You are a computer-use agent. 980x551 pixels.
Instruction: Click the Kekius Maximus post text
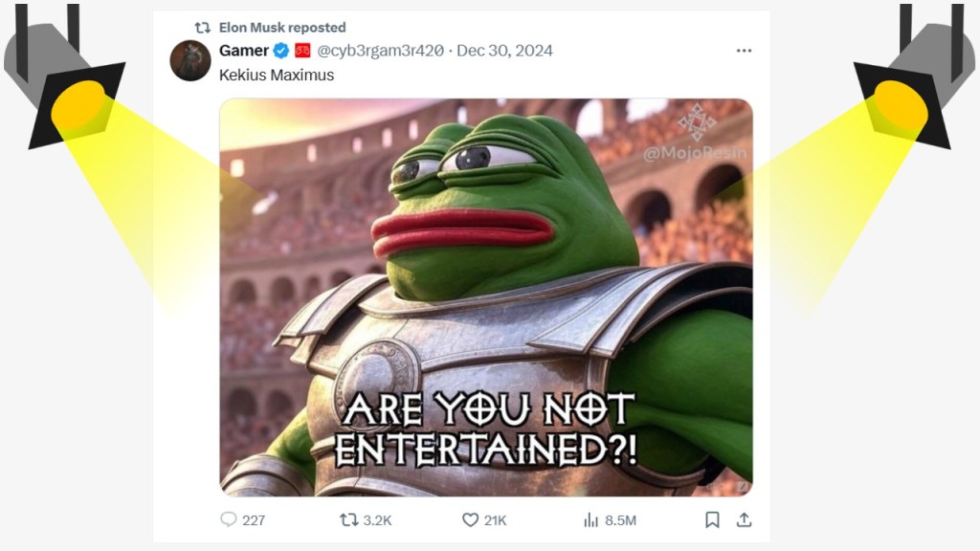[x=277, y=75]
